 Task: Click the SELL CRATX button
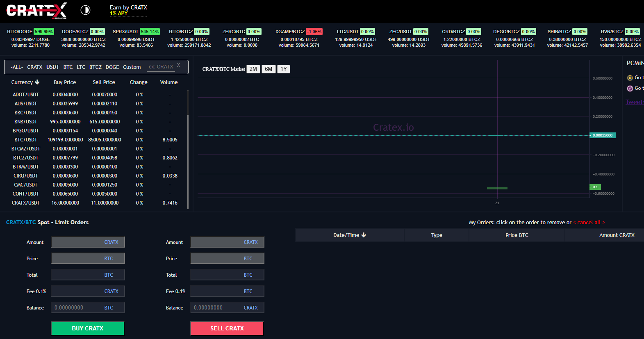[227, 328]
